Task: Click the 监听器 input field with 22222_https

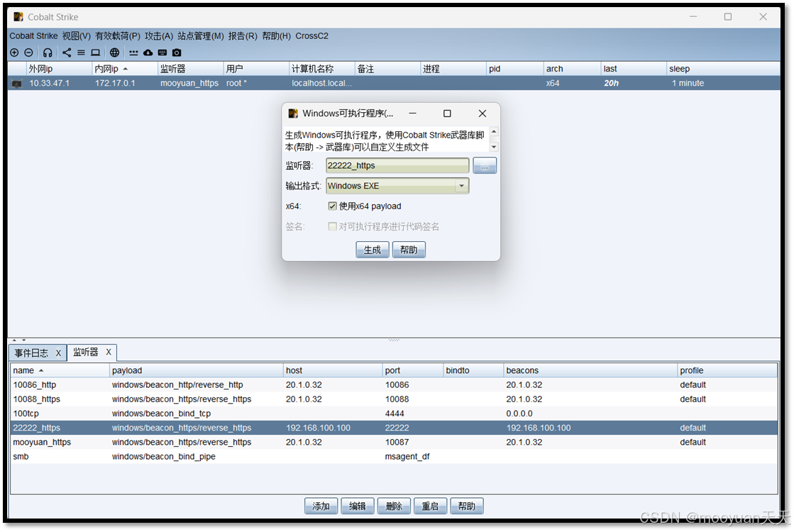Action: point(397,165)
